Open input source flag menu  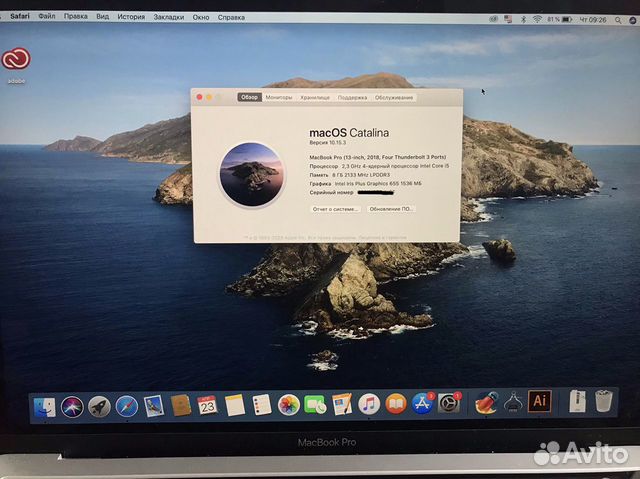(508, 19)
